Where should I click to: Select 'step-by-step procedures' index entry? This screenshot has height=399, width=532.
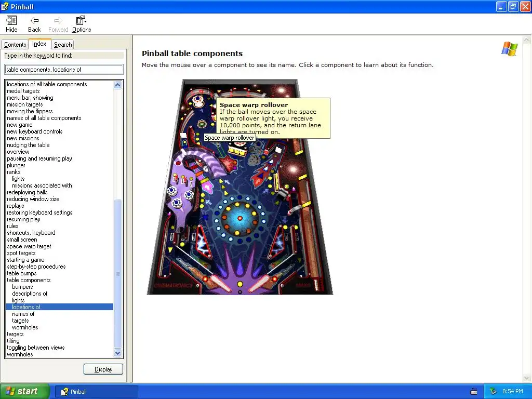coord(36,267)
